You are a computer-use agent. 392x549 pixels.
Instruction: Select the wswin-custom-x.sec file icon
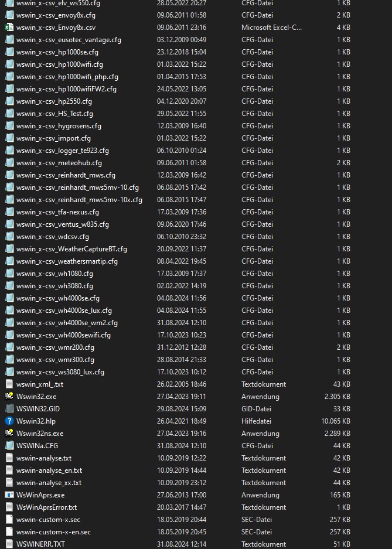[9, 520]
